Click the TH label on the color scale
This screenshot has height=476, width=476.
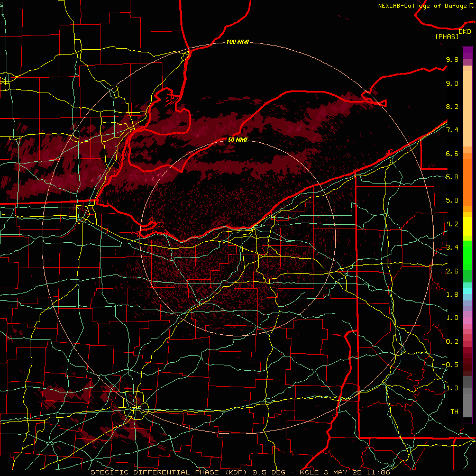pyautogui.click(x=454, y=412)
